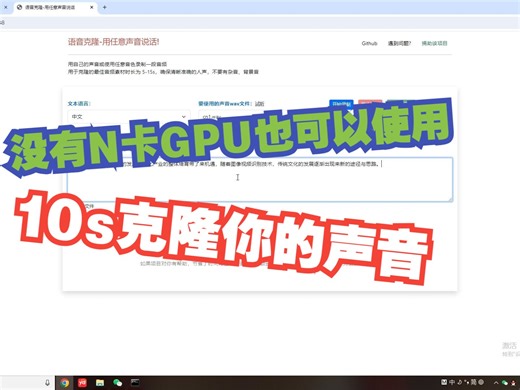520x390 pixels.
Task: Select the 语音克隆 browser tab
Action: click(55, 7)
